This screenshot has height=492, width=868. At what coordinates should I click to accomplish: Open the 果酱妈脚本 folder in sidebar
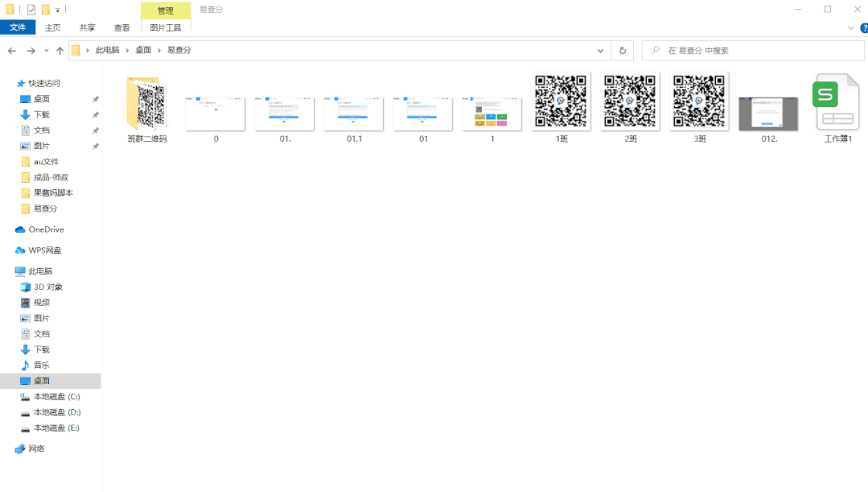pos(53,192)
